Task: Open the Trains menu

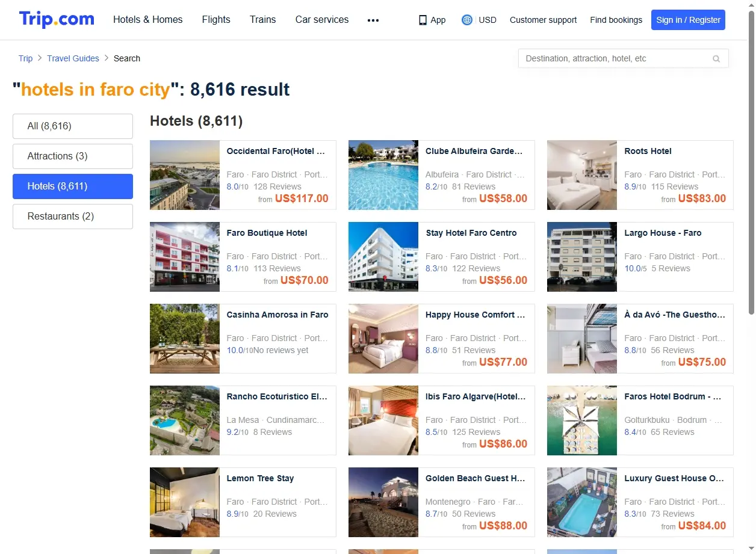Action: click(x=263, y=20)
